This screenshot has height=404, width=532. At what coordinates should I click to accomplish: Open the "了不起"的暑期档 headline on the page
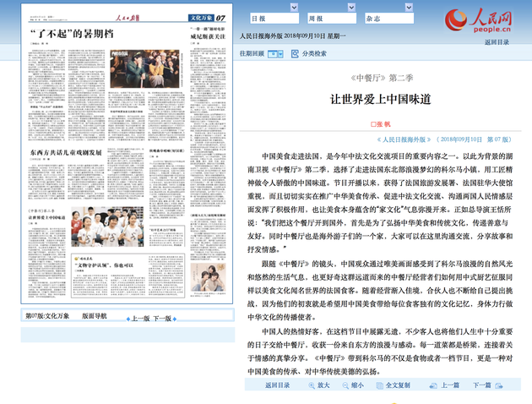tap(72, 34)
